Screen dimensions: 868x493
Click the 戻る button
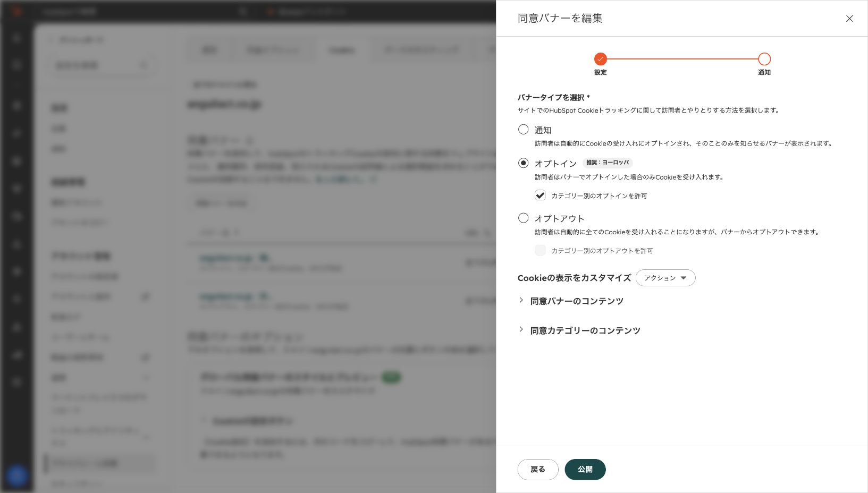(538, 470)
